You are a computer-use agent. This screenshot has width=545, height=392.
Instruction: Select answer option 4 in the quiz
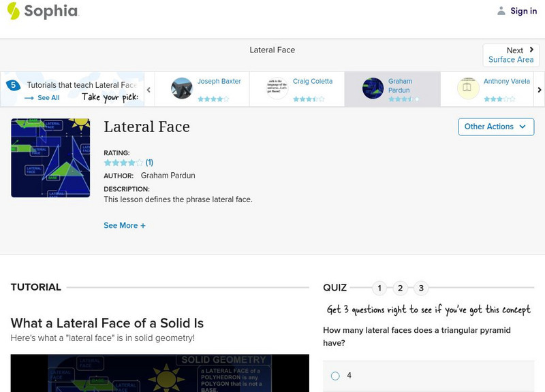coord(334,375)
